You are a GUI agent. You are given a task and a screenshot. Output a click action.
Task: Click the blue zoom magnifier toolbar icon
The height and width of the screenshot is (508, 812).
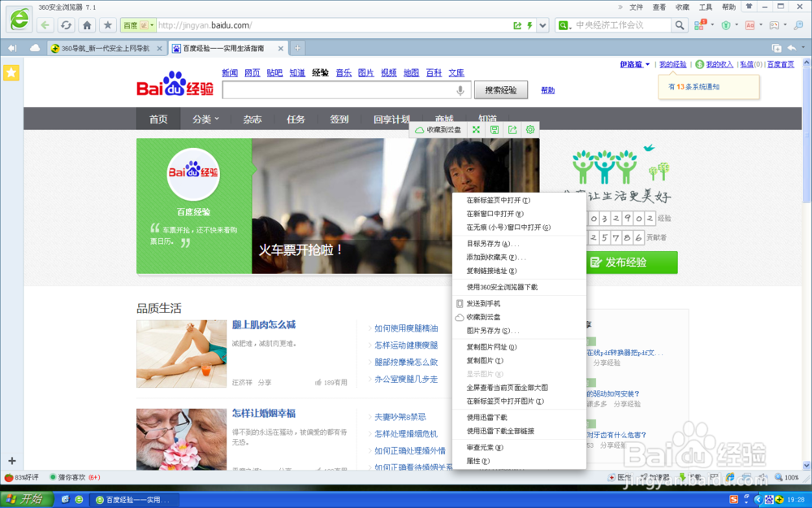tap(798, 25)
